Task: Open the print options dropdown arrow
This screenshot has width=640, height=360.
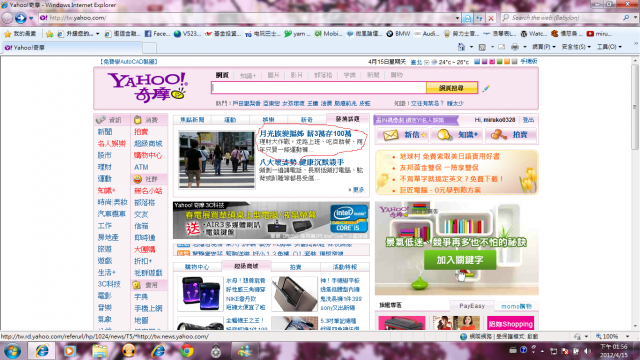Action: pos(524,47)
